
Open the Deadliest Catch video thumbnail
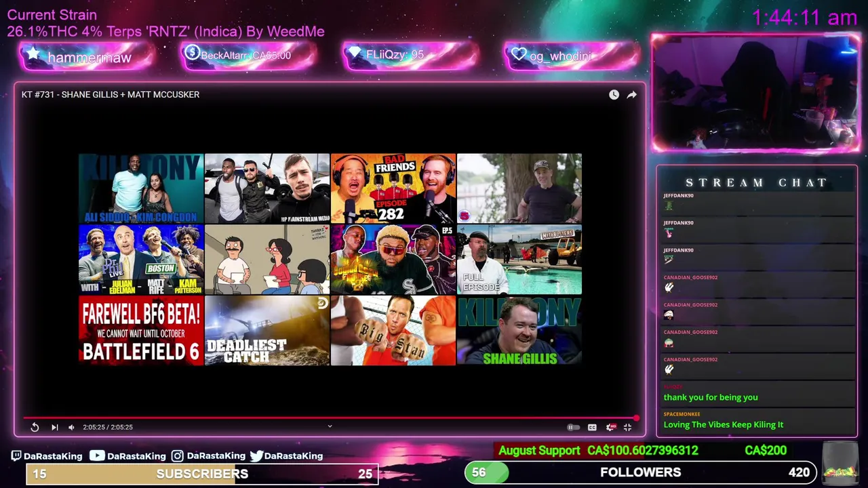click(267, 331)
